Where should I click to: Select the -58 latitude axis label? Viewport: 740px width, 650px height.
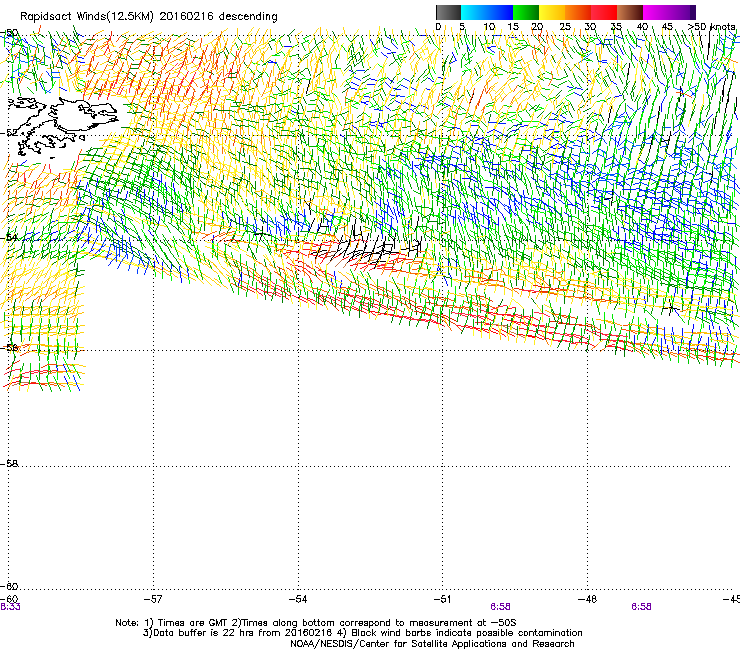9,464
